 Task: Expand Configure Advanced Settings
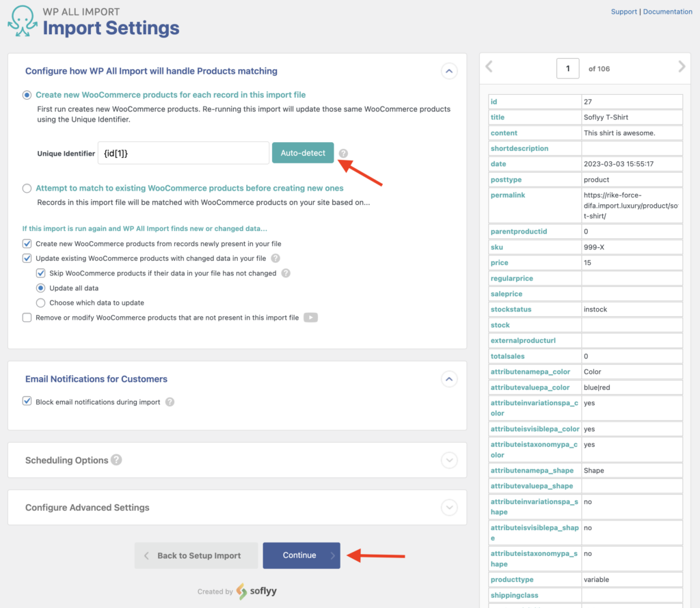pyautogui.click(x=449, y=508)
